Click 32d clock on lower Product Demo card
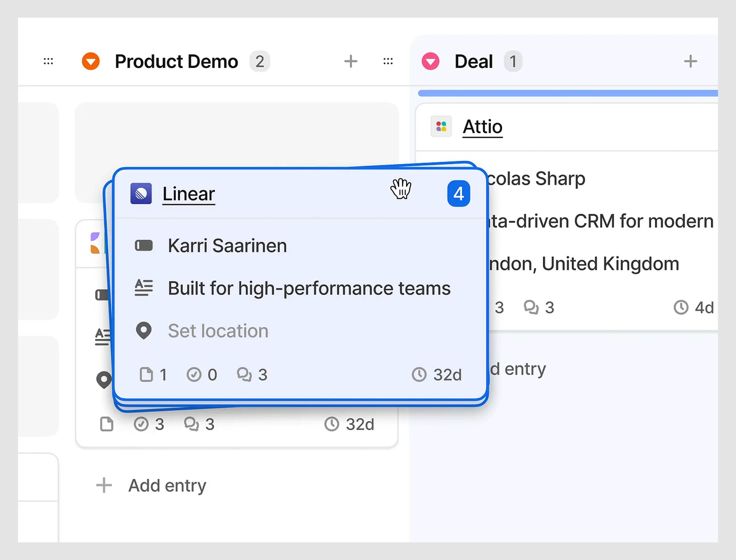The image size is (736, 560). pos(349,424)
